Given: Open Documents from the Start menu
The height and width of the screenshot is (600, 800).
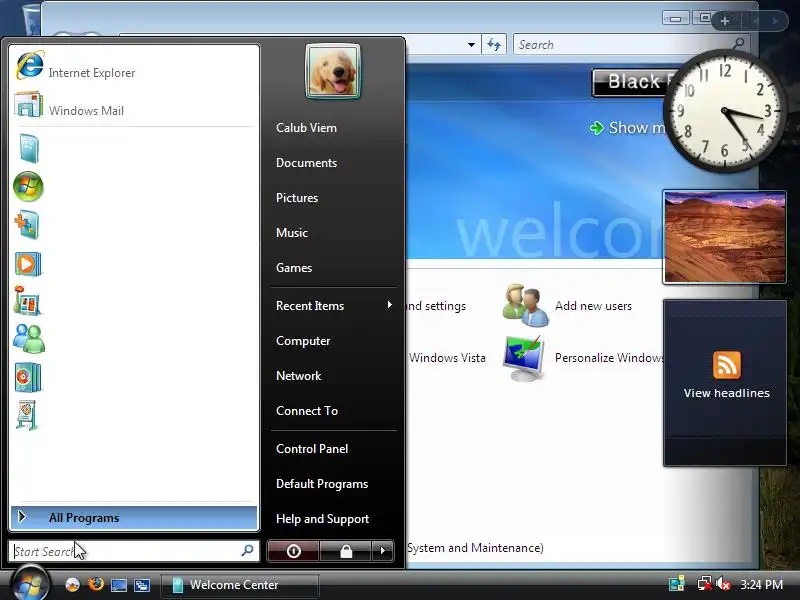Looking at the screenshot, I should 306,163.
